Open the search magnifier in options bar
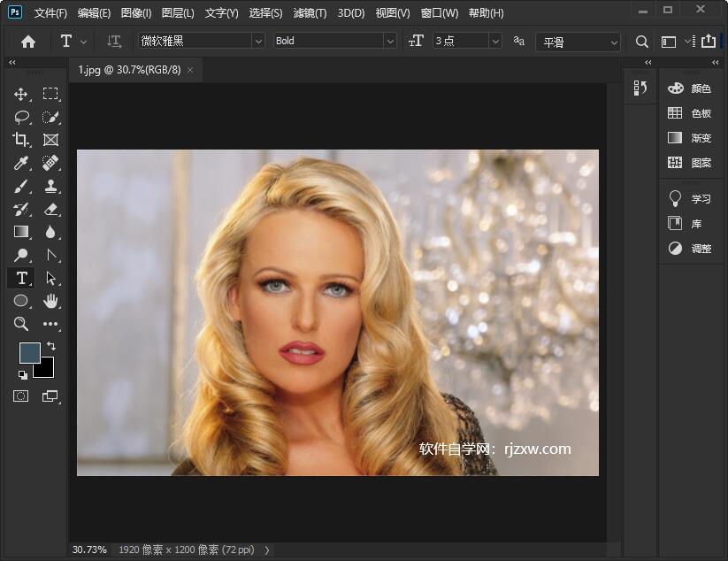The width and height of the screenshot is (728, 561). coord(641,42)
